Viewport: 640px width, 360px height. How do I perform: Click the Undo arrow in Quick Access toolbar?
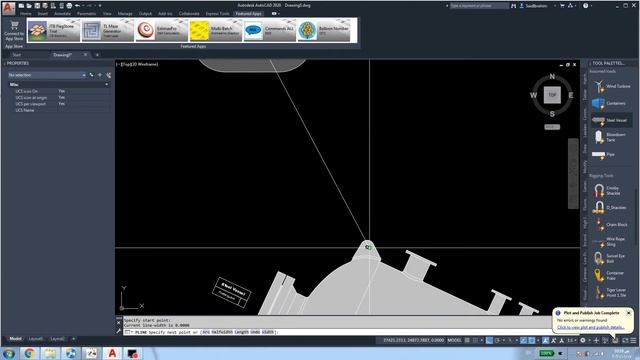pyautogui.click(x=77, y=6)
